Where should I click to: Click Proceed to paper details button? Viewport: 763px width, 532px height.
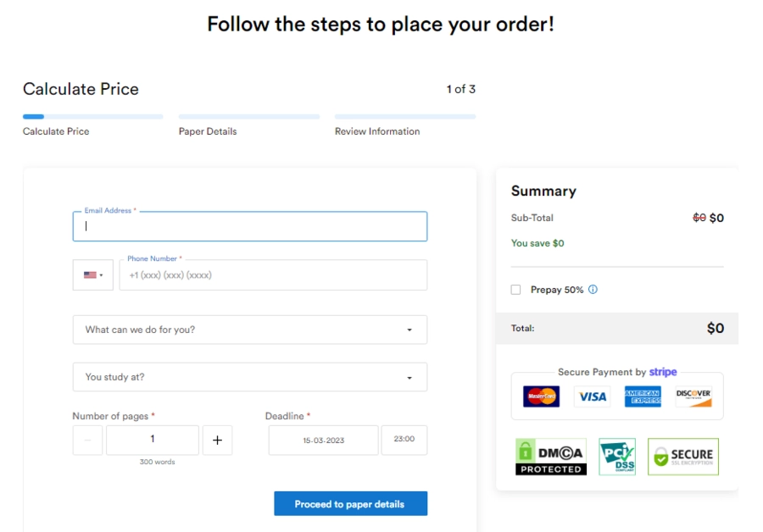click(x=350, y=504)
